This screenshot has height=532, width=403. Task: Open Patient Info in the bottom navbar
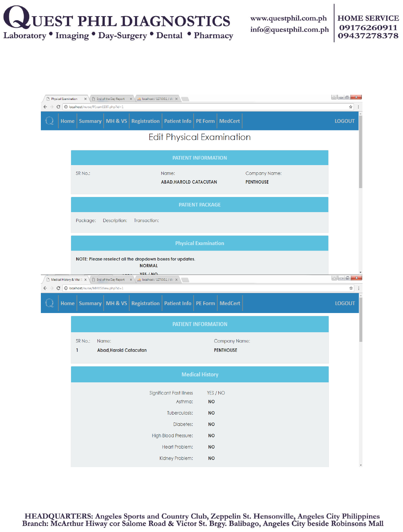(x=178, y=303)
